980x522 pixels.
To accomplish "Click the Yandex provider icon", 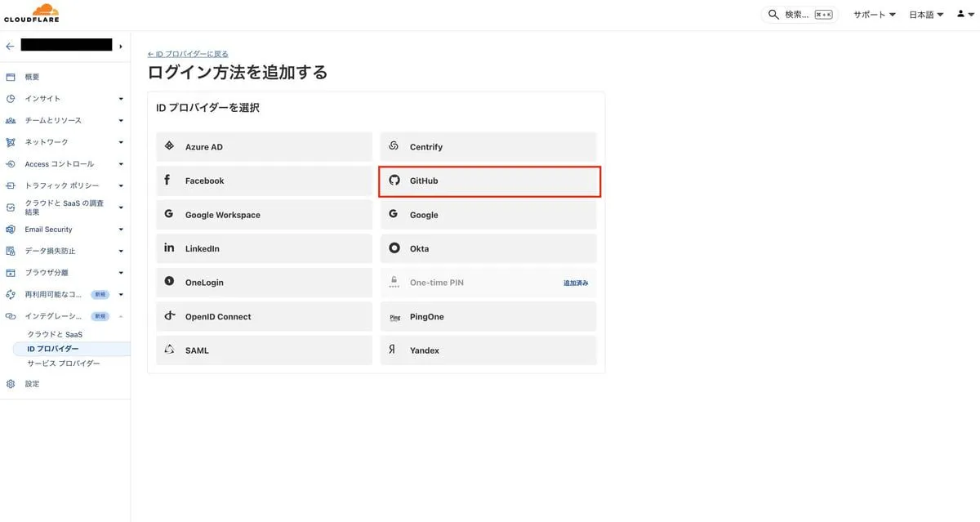I will click(x=394, y=350).
